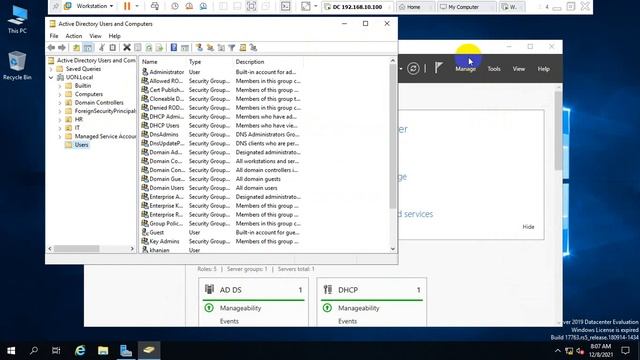The width and height of the screenshot is (640, 360).
Task: Open the Tools menu in Server Manager
Action: (494, 69)
